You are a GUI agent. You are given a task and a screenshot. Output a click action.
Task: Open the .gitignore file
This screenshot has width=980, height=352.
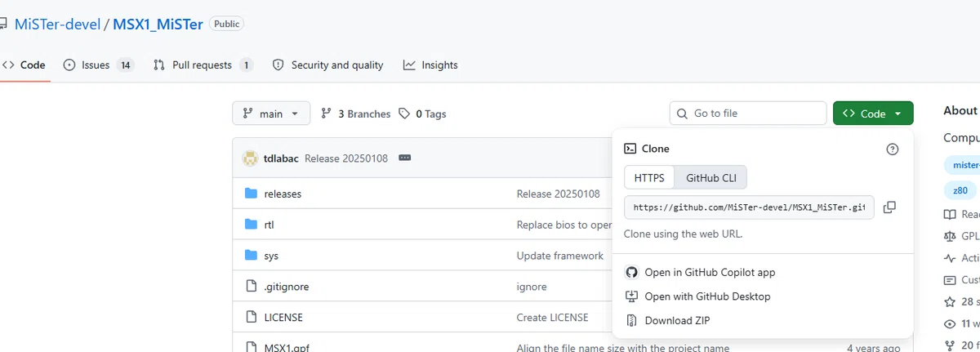pyautogui.click(x=287, y=287)
